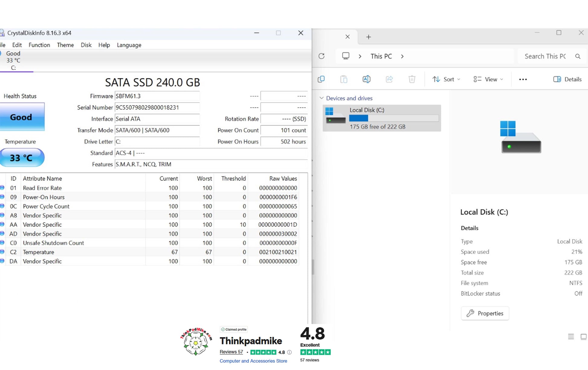Click the Share icon in Explorer toolbar

[389, 79]
